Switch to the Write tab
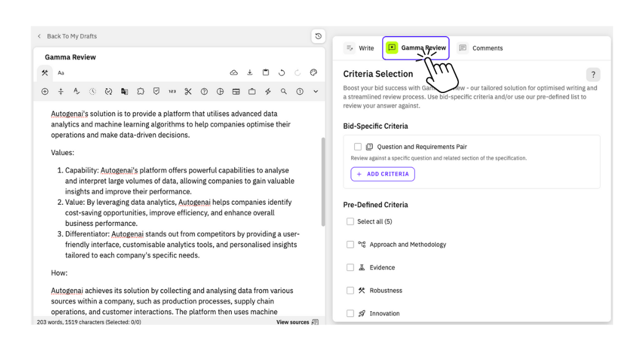 tap(360, 48)
